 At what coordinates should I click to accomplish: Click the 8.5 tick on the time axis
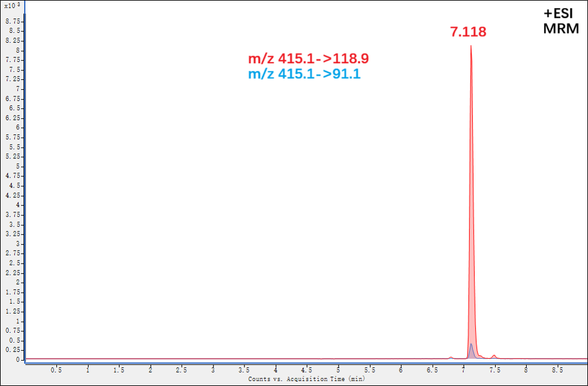tap(557, 370)
